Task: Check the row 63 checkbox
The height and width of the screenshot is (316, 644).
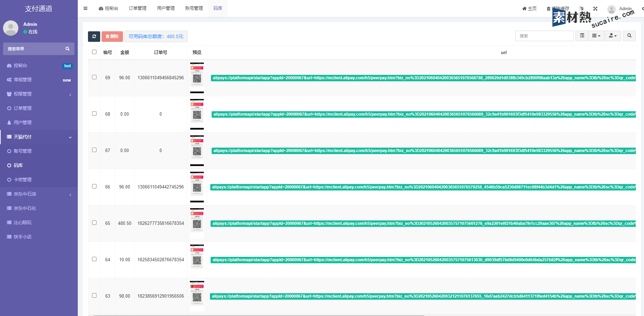Action: 94,296
